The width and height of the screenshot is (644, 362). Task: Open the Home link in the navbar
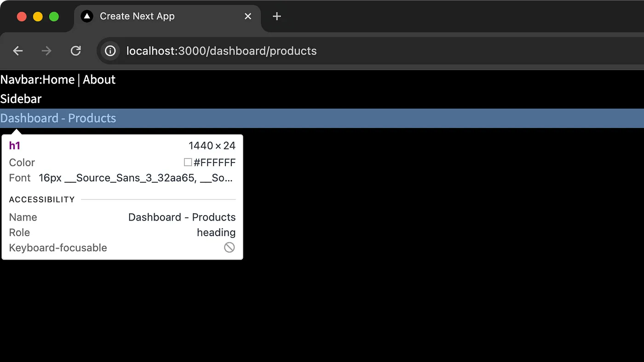tap(59, 79)
